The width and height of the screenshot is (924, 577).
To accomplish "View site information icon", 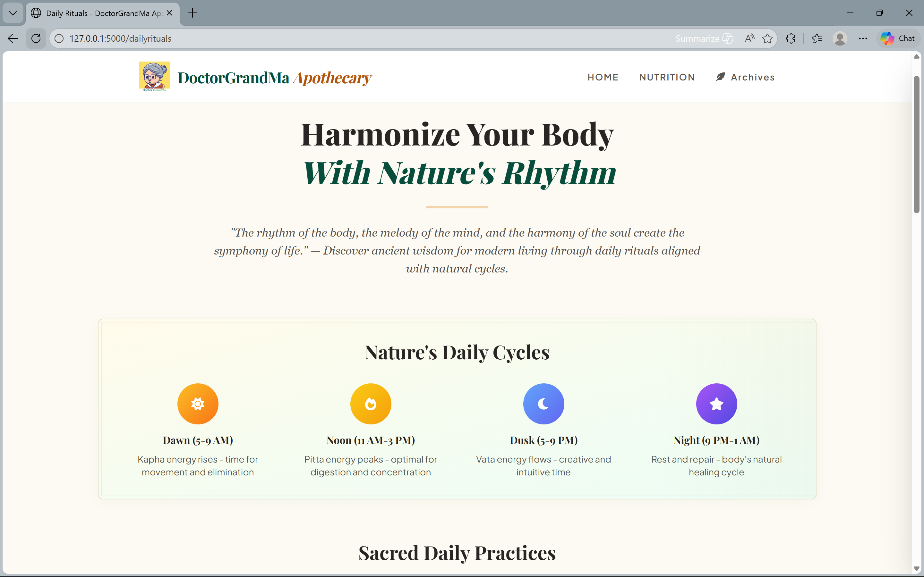I will 59,38.
